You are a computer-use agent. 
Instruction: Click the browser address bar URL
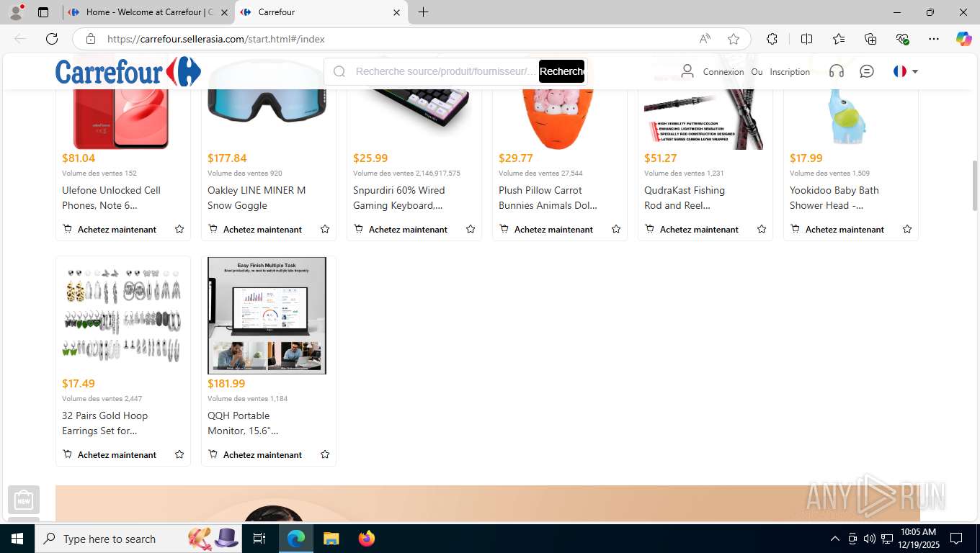pos(216,39)
